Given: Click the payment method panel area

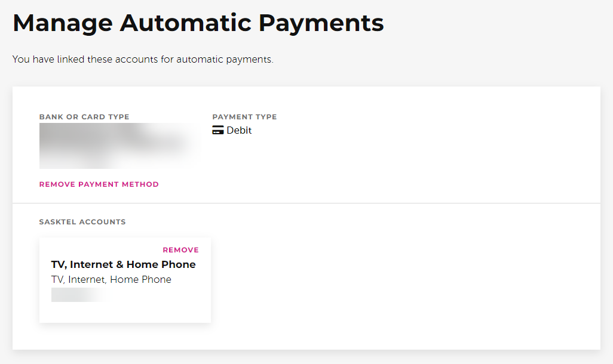Looking at the screenshot, I should tap(306, 144).
